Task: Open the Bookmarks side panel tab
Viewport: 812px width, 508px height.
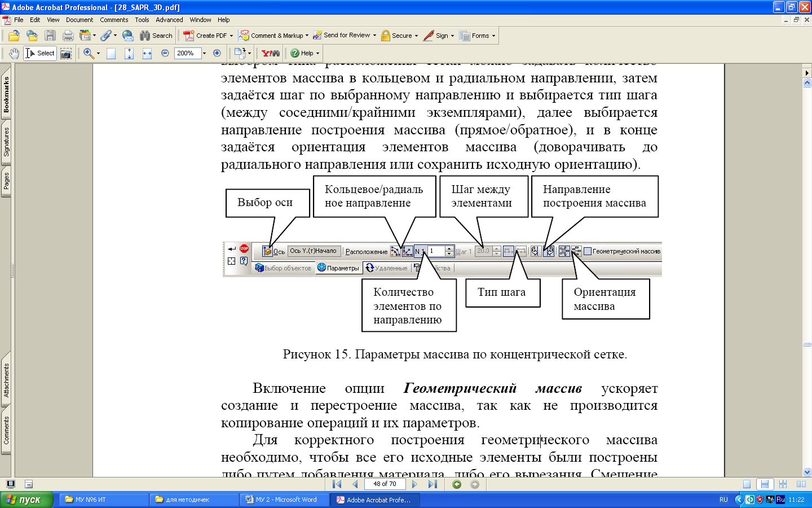Action: coord(6,95)
